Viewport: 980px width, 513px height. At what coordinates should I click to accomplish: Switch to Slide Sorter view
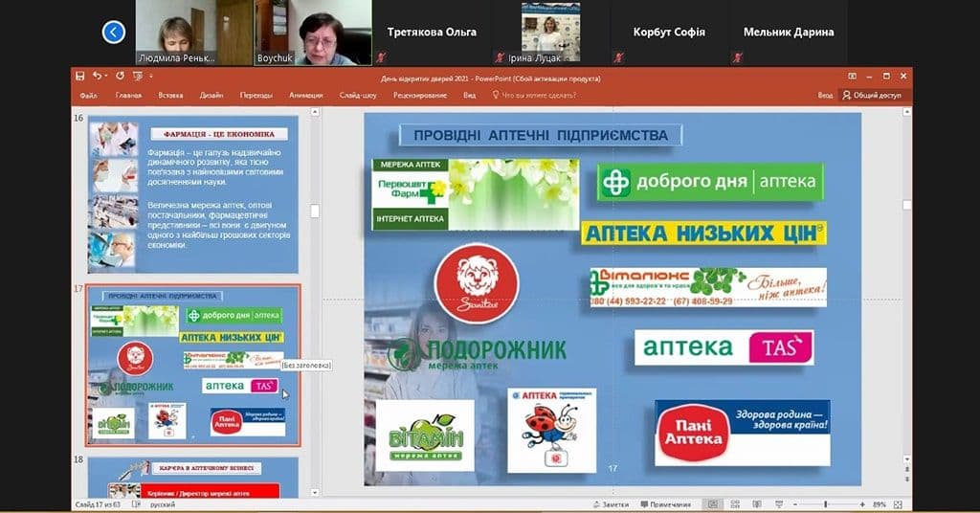pyautogui.click(x=735, y=504)
